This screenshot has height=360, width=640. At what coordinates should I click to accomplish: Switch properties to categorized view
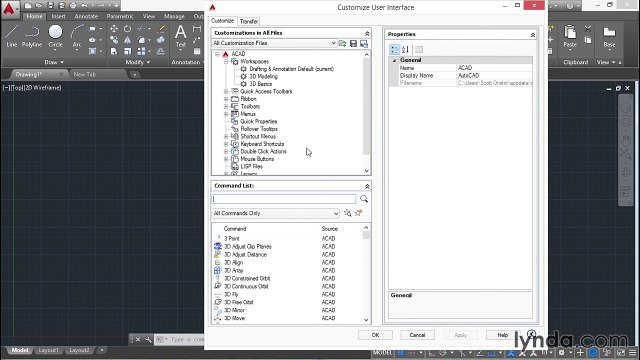tap(394, 49)
